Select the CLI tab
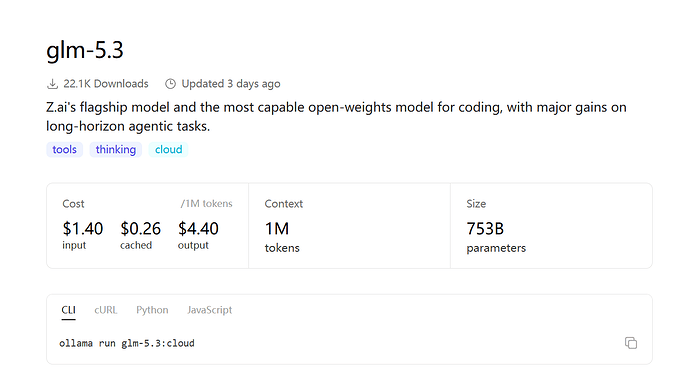The width and height of the screenshot is (690, 374). pos(68,310)
